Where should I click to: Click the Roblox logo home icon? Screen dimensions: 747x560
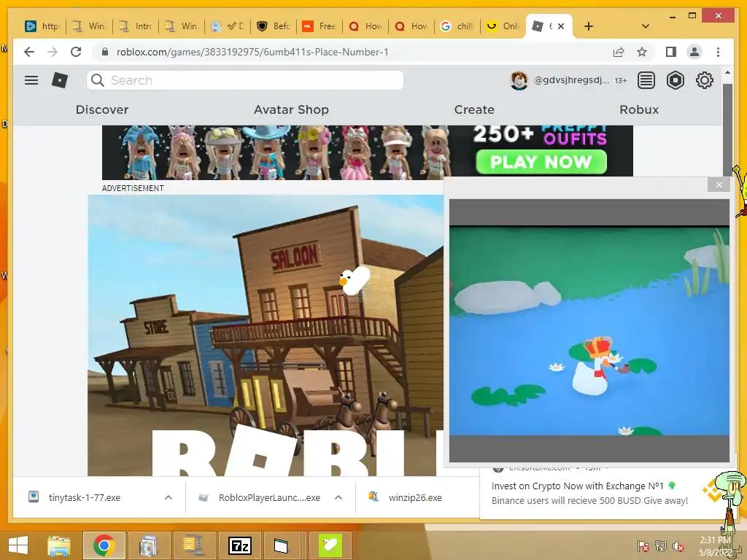[x=60, y=80]
